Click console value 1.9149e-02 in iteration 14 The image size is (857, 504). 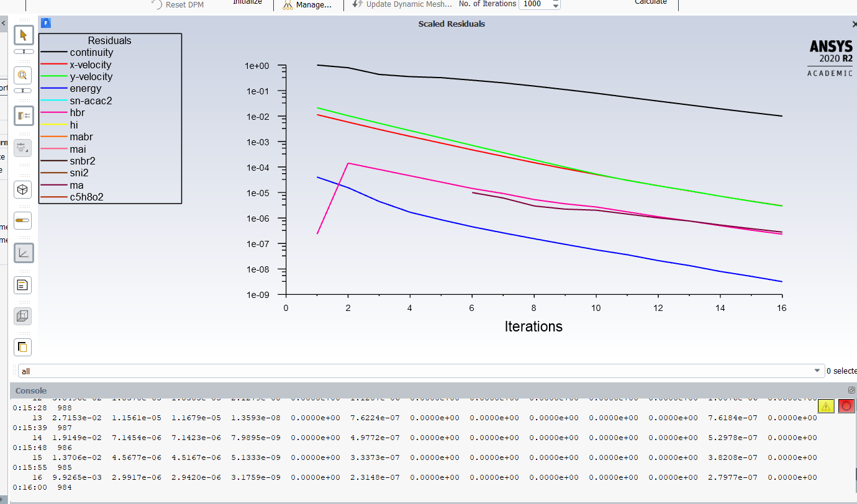pos(77,438)
